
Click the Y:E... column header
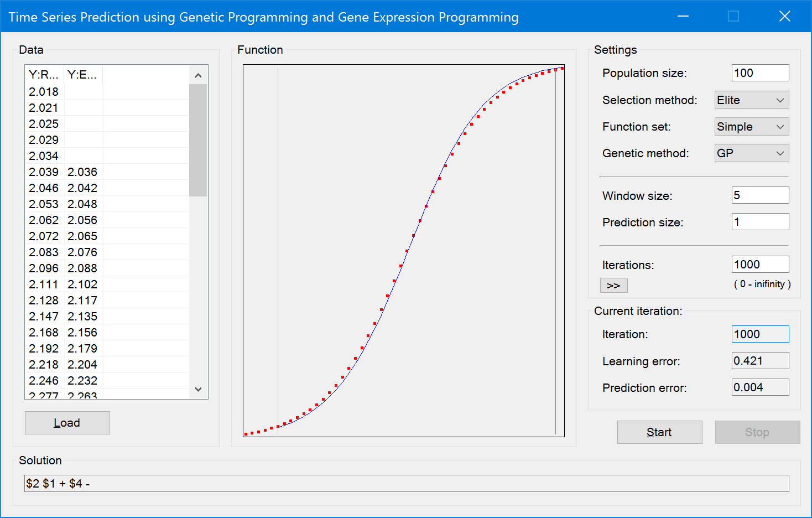click(x=84, y=75)
